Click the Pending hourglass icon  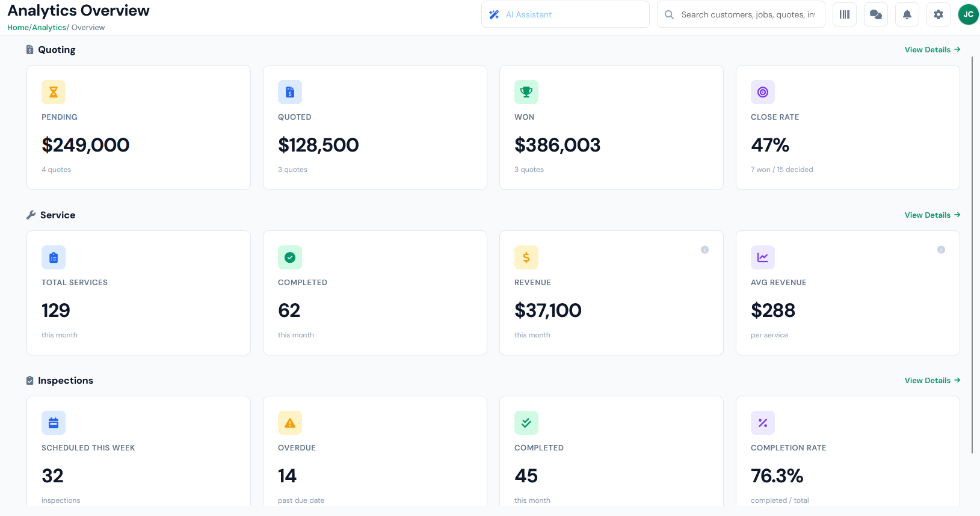pos(54,92)
